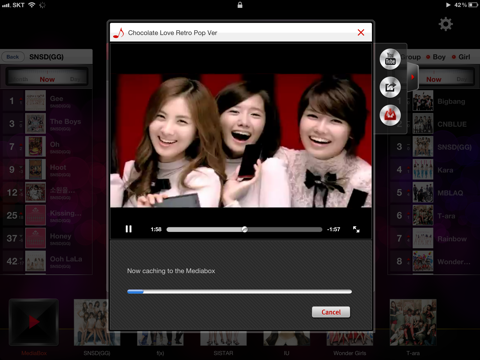Open Gee album thumbnail
Viewport: 480px width, 360px height.
pyautogui.click(x=35, y=101)
